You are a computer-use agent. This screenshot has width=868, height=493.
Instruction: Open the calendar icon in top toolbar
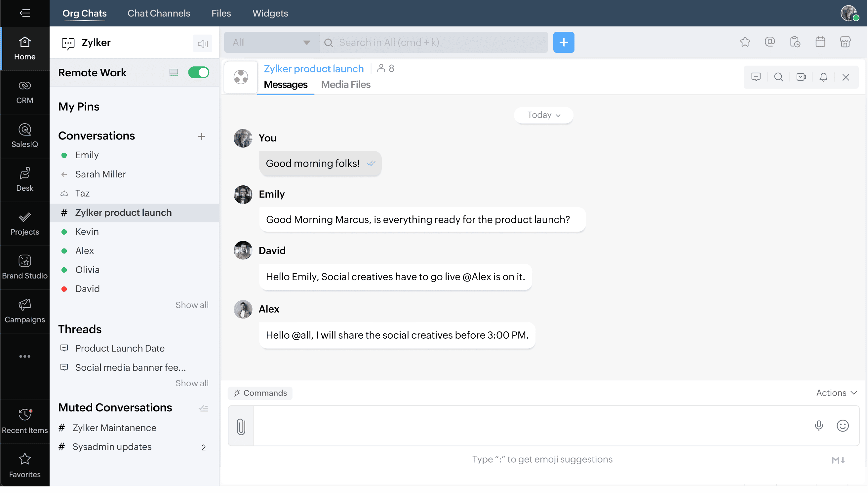click(x=820, y=42)
